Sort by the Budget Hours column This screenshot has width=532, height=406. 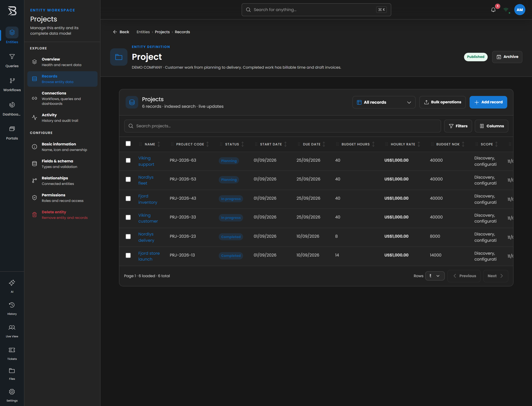pyautogui.click(x=373, y=144)
